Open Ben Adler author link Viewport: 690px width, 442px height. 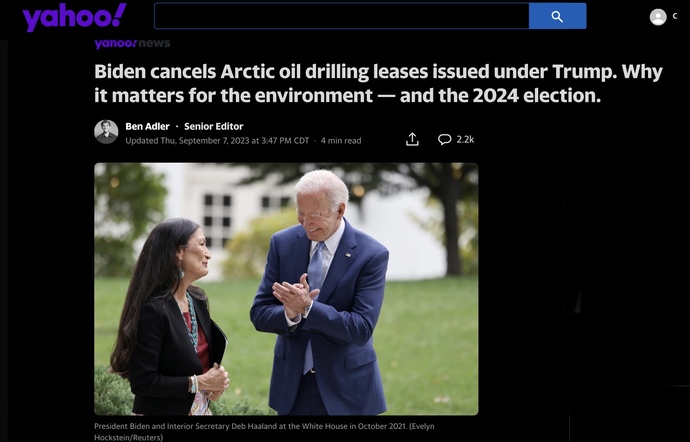(x=147, y=126)
